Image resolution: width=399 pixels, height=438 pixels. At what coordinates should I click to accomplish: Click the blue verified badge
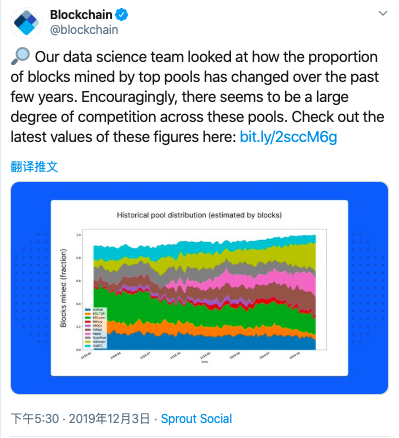tap(122, 15)
